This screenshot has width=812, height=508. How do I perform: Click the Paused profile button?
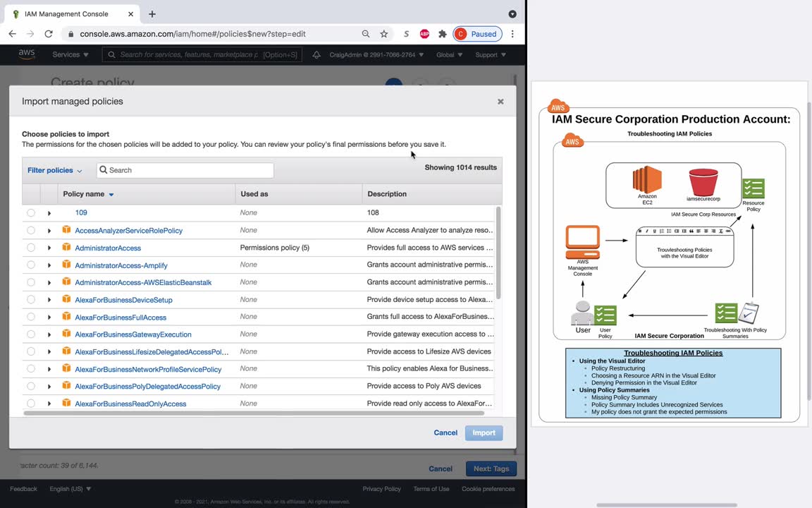[477, 34]
